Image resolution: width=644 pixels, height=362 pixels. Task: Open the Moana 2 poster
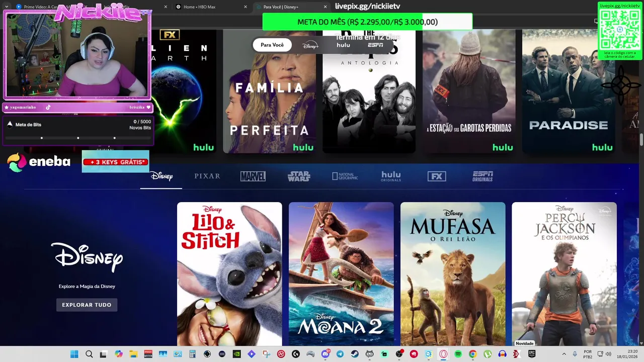click(x=341, y=274)
